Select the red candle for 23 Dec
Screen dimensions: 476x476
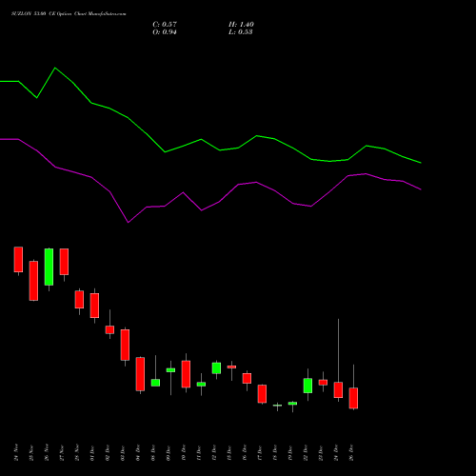coord(323,383)
